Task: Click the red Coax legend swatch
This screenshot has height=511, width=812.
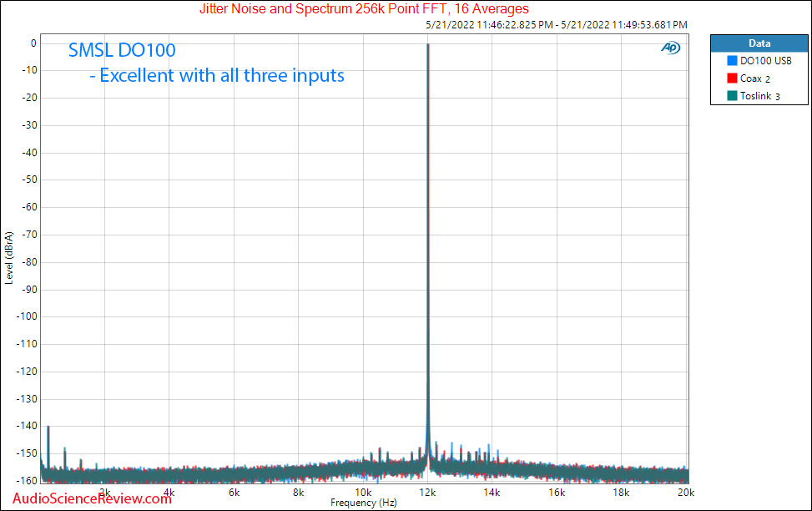Action: tap(732, 78)
